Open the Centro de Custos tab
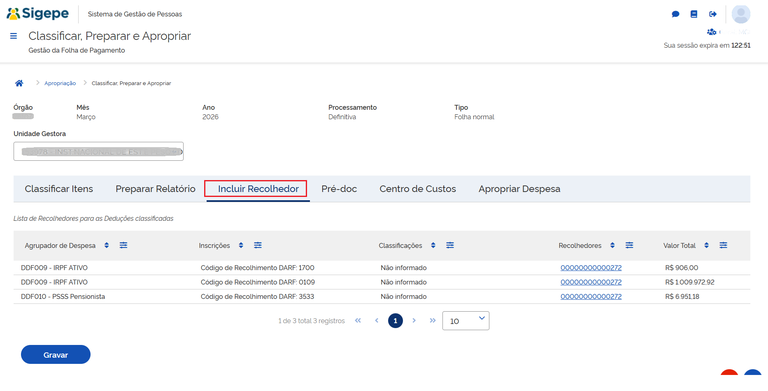The image size is (768, 391). 418,189
